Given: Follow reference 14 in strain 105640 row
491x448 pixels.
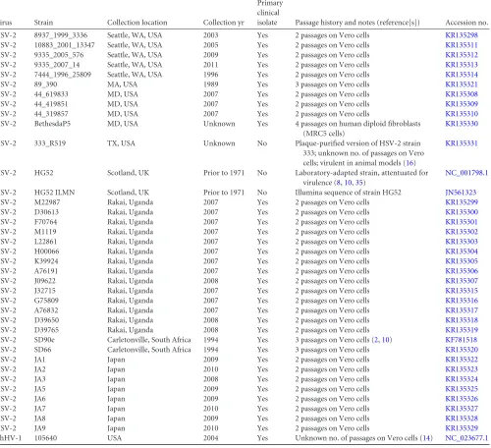Looking at the screenshot, I should [x=426, y=438].
